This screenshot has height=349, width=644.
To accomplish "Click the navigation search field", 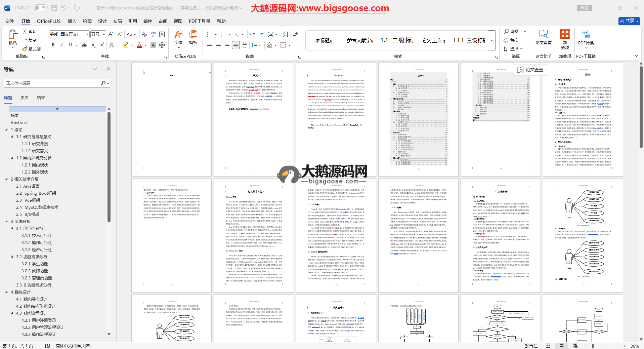I will point(54,83).
